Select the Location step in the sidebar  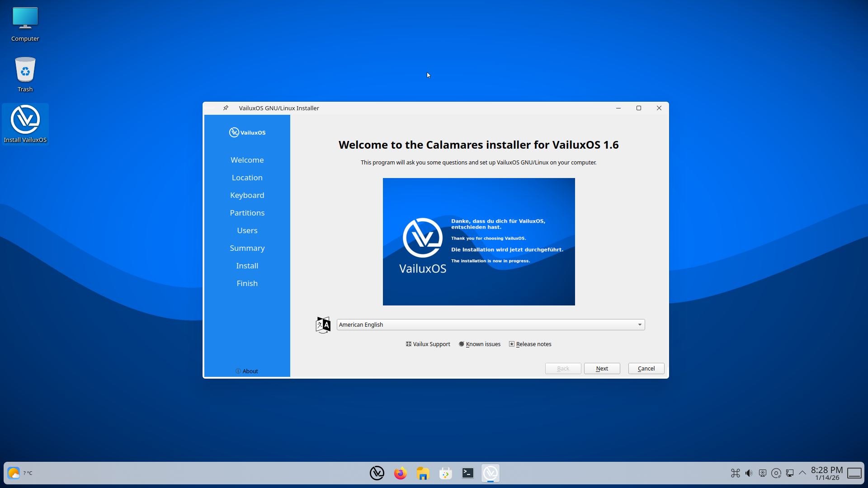[247, 177]
